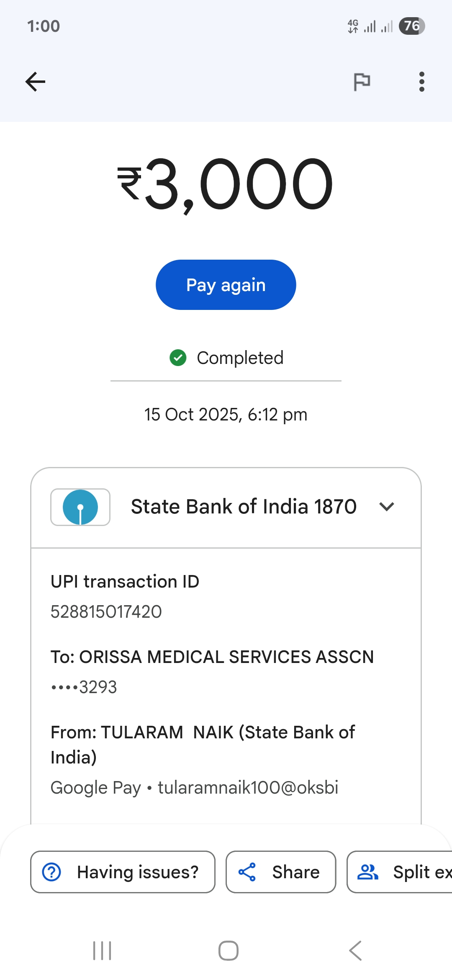
Task: Tap the UPI transaction ID number
Action: [x=106, y=612]
